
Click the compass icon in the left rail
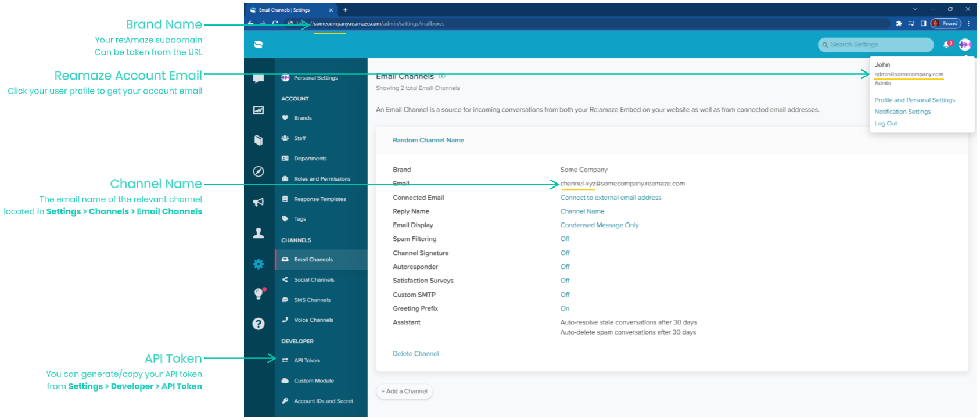coord(259,171)
